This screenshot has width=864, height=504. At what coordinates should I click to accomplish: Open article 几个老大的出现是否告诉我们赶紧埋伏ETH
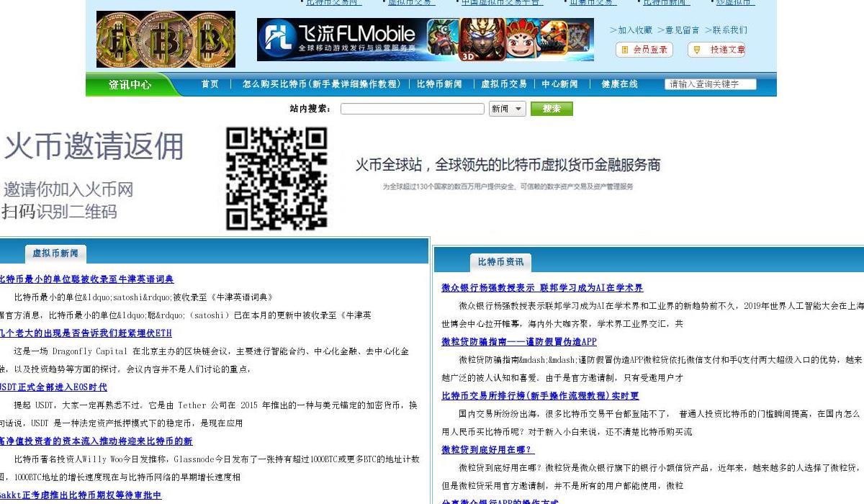86,333
